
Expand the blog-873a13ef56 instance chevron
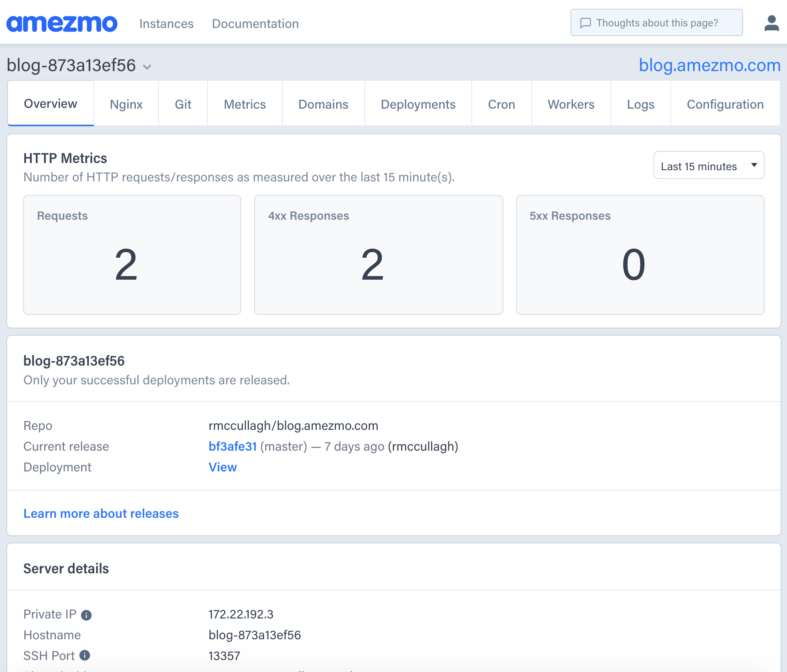point(147,67)
